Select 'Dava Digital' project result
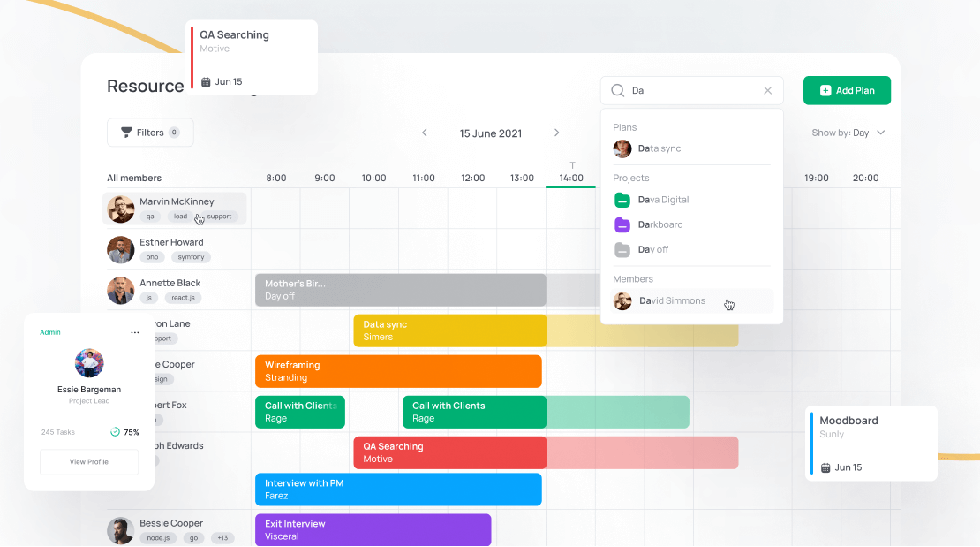 691,200
